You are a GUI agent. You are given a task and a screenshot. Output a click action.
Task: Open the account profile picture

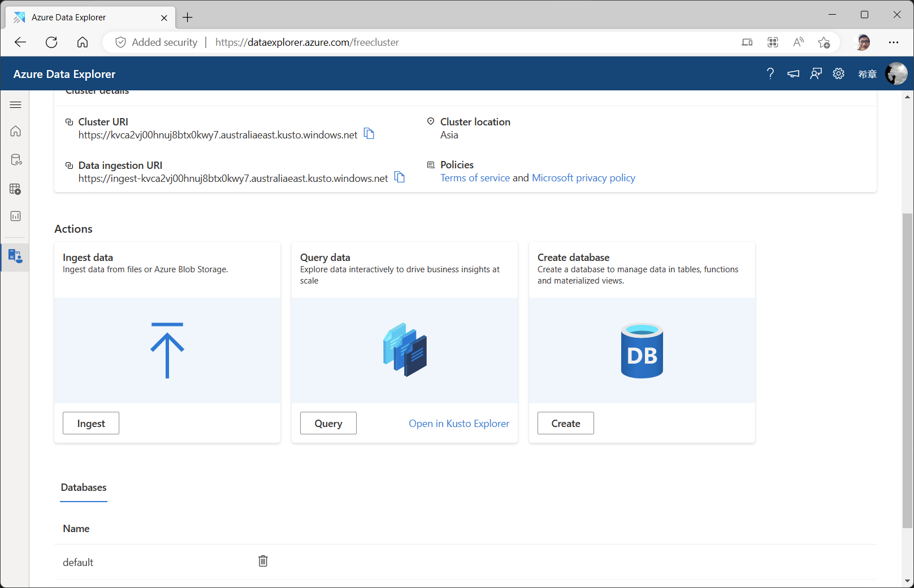pos(896,73)
